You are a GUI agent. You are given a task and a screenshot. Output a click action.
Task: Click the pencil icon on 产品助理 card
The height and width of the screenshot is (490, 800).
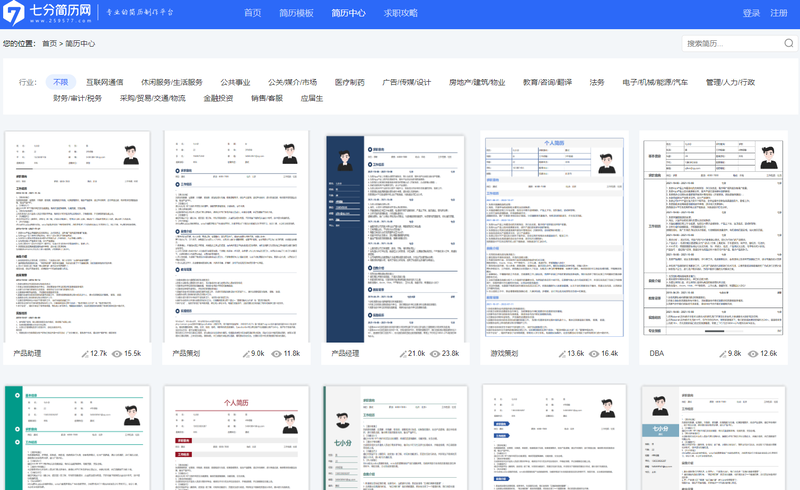click(85, 354)
